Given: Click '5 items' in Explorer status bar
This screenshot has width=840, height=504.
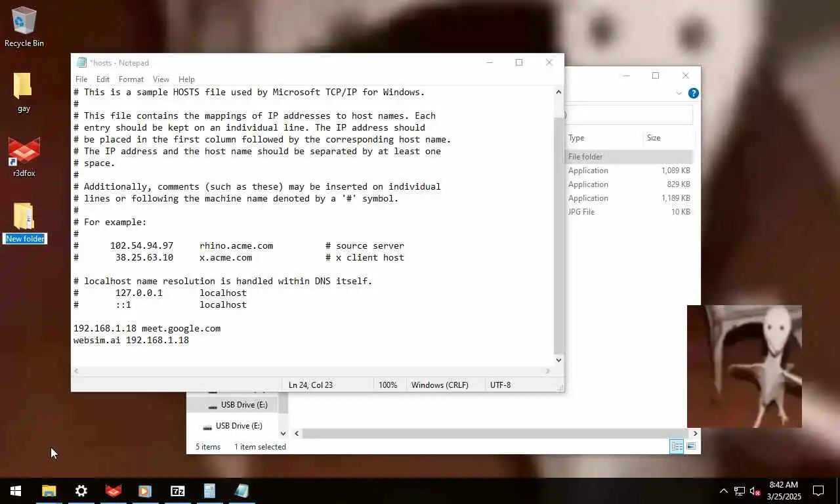Looking at the screenshot, I should [x=208, y=447].
